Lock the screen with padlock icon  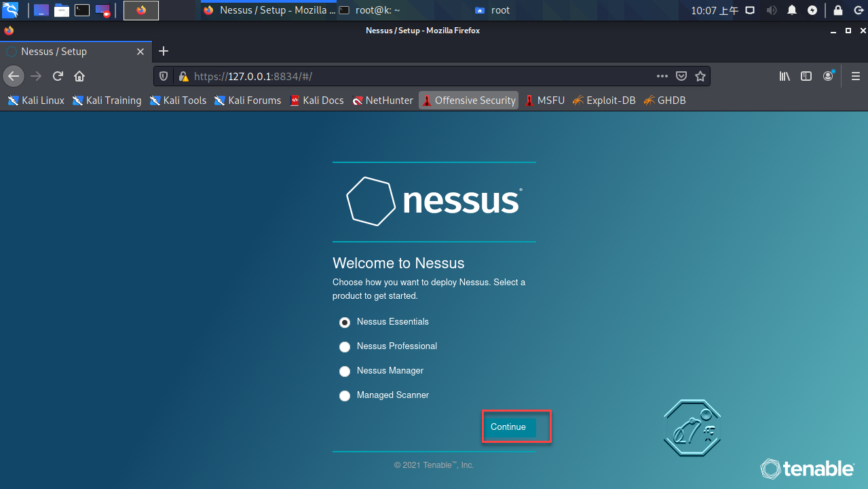(838, 10)
